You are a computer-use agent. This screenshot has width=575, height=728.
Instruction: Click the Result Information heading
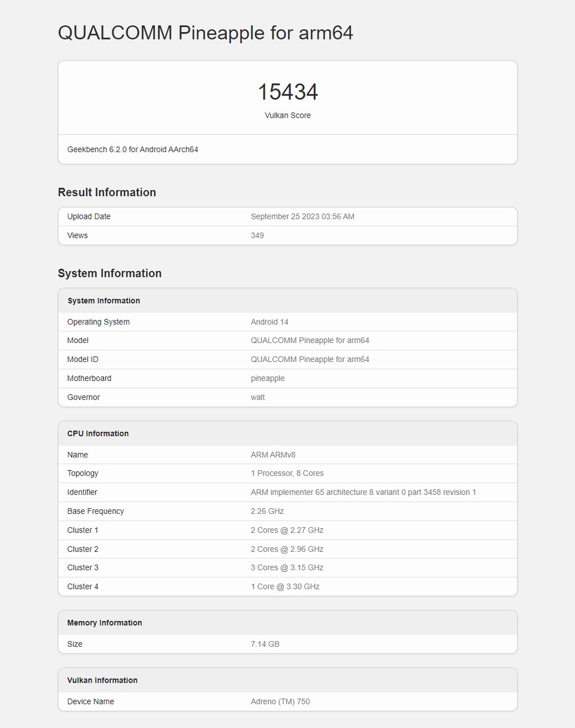point(107,192)
